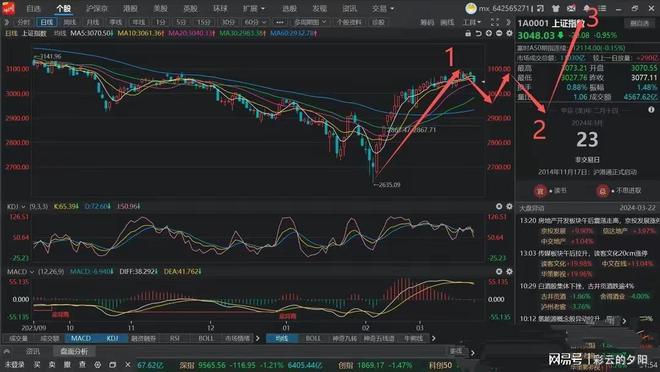Click the fullscreen expand icon in toolbar
This screenshot has width=660, height=372.
pyautogui.click(x=495, y=22)
